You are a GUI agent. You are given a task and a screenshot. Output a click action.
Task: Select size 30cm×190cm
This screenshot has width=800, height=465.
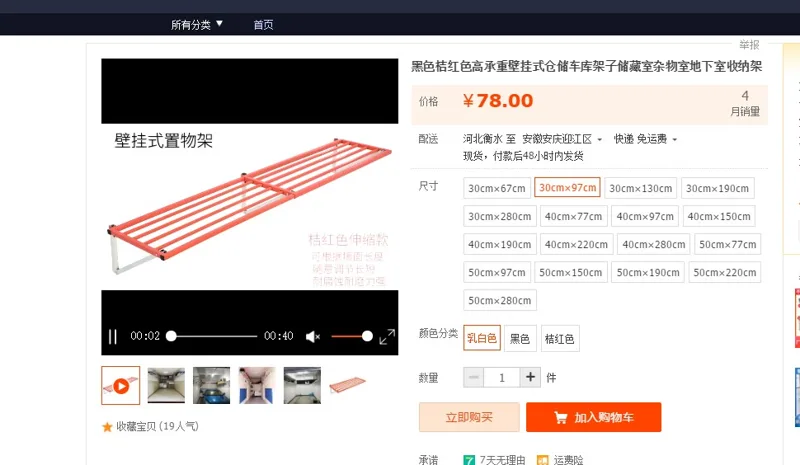[717, 188]
